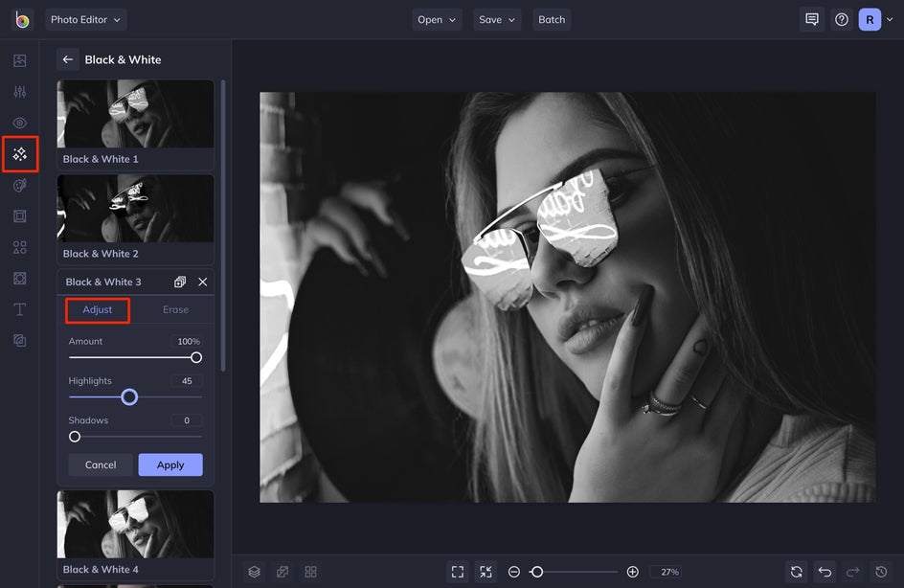
Task: Open the Effects sparkle sidebar icon
Action: tap(19, 154)
